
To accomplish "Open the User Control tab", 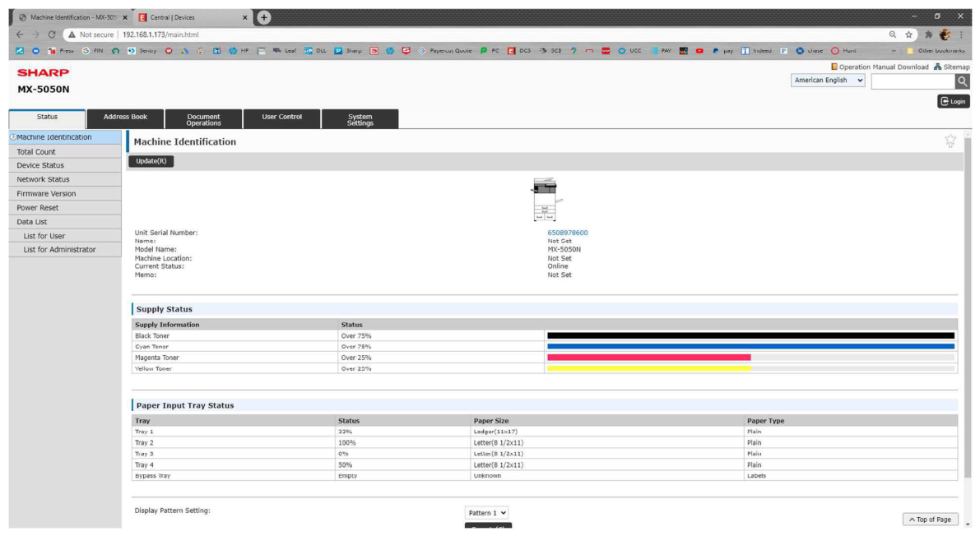I will coord(281,118).
